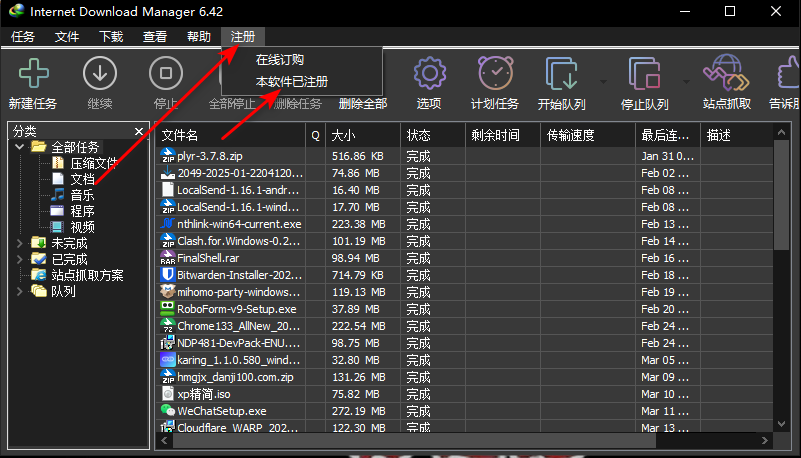Click the 继续 download arrow icon

pos(100,74)
